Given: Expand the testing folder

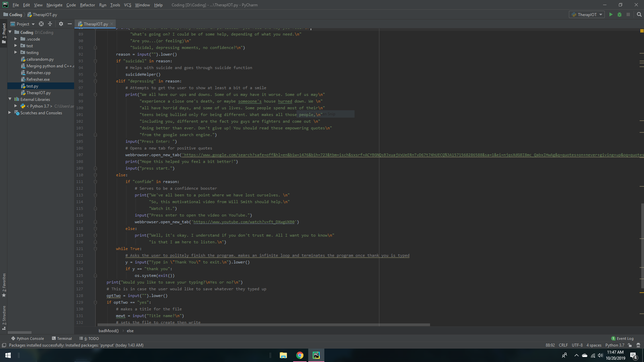Looking at the screenshot, I should pos(15,52).
